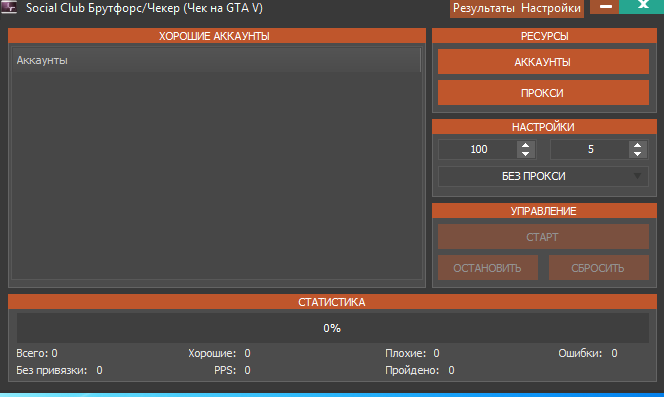Click the НАСТРОЙКИ section header
The height and width of the screenshot is (397, 664).
click(x=544, y=127)
